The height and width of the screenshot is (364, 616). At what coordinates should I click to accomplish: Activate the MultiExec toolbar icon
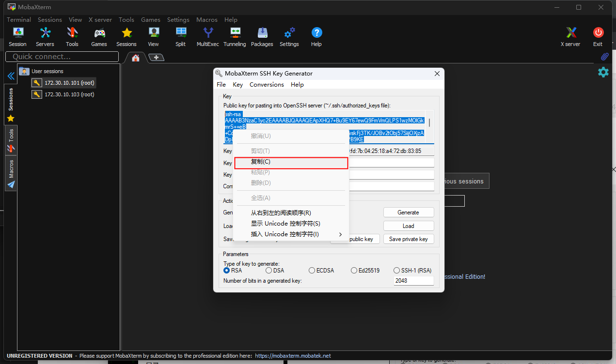click(208, 37)
